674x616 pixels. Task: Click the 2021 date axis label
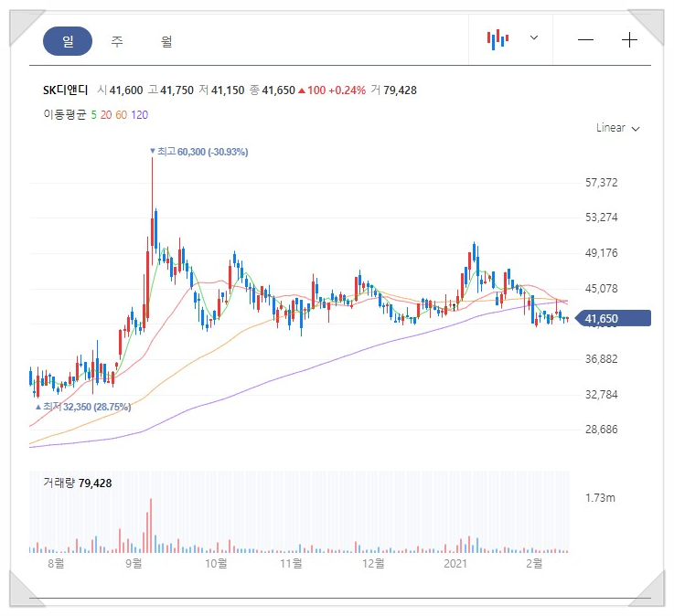coord(455,565)
